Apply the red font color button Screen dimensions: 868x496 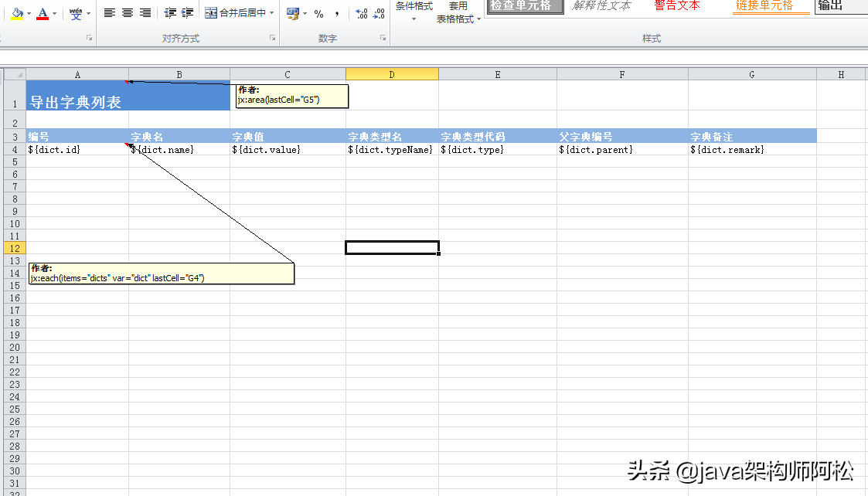point(43,13)
